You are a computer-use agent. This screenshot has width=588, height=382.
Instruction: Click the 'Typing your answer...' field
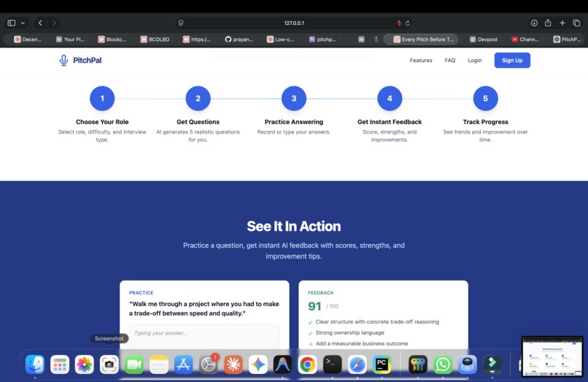[x=204, y=336]
